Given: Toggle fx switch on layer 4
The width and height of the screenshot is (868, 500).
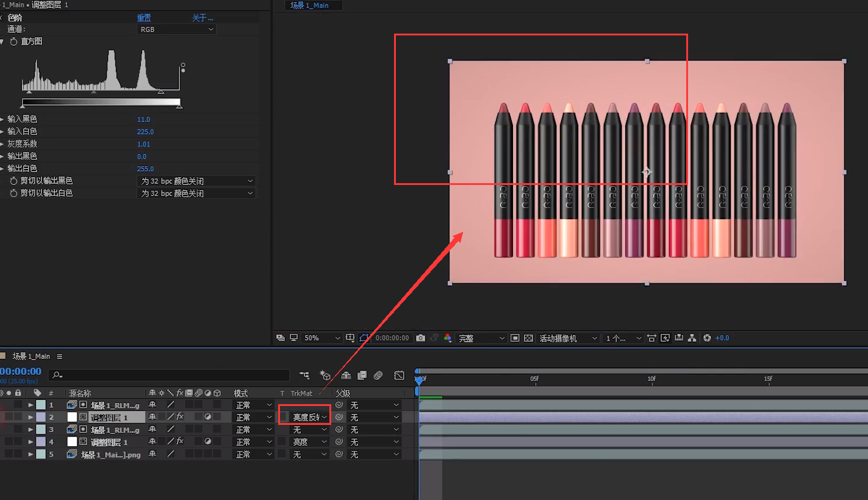Looking at the screenshot, I should tap(180, 441).
